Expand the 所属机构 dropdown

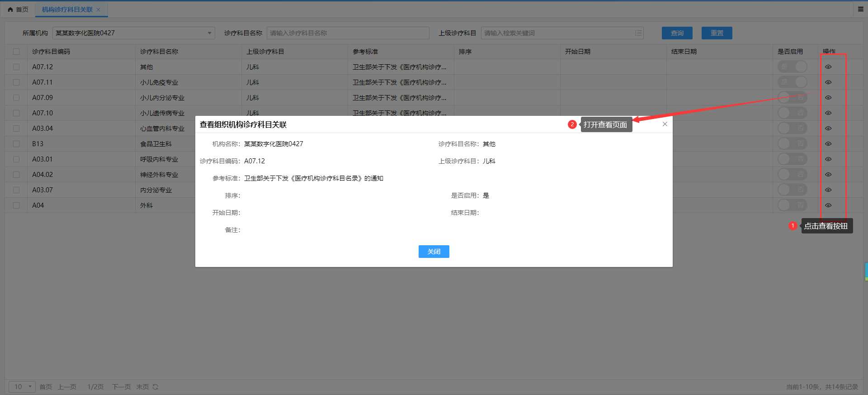point(209,33)
